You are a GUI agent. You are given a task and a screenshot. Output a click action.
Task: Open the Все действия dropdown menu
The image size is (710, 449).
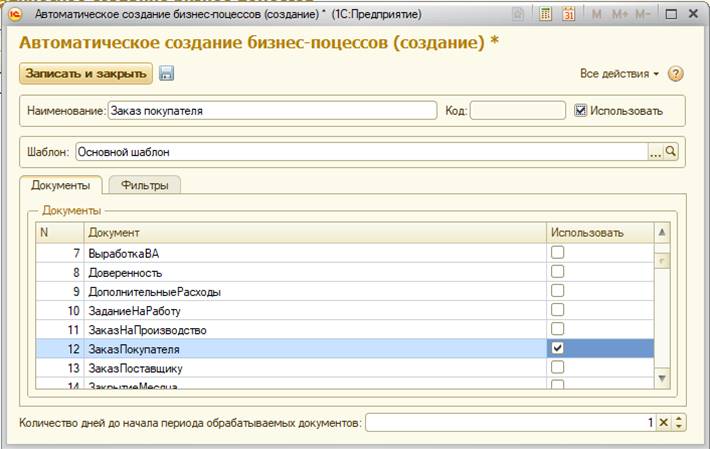(x=619, y=74)
